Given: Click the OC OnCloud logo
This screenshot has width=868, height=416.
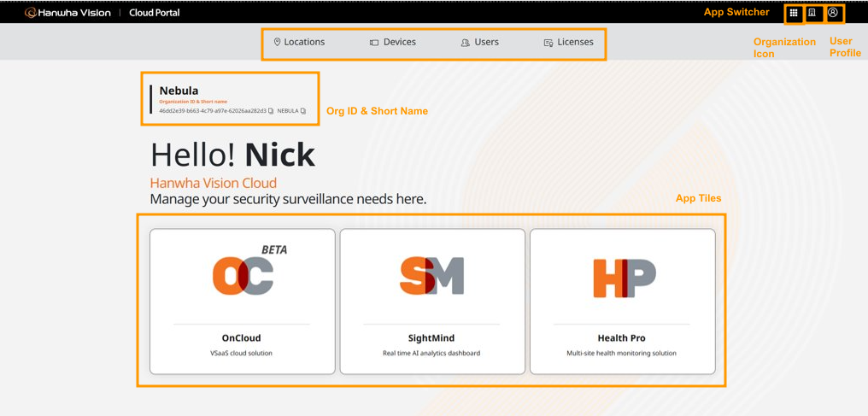Looking at the screenshot, I should 243,276.
